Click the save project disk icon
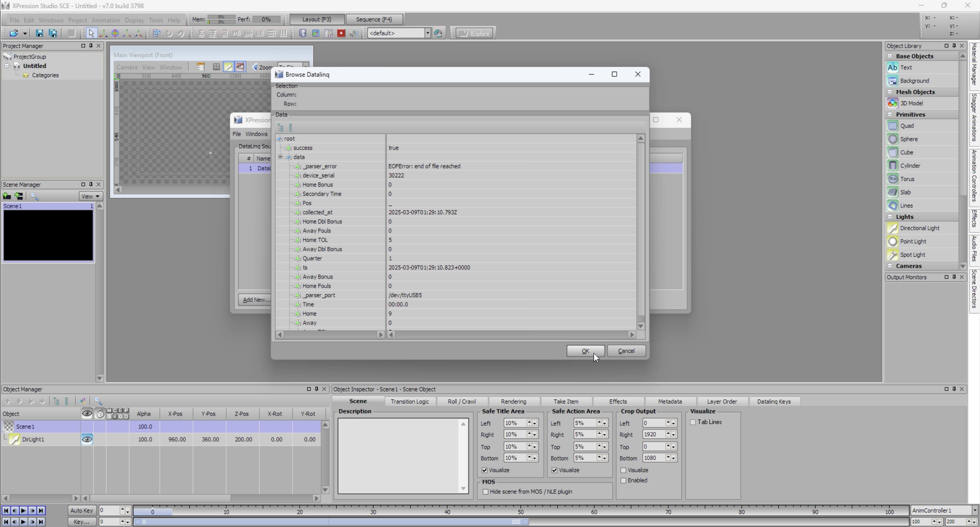Screen dimensions: 980x527 39,33
